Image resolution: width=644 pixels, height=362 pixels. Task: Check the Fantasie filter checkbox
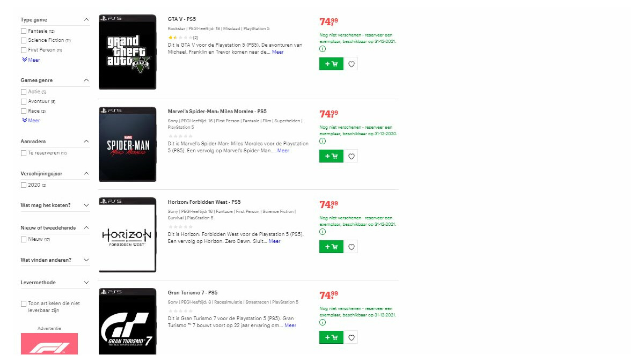[x=24, y=31]
